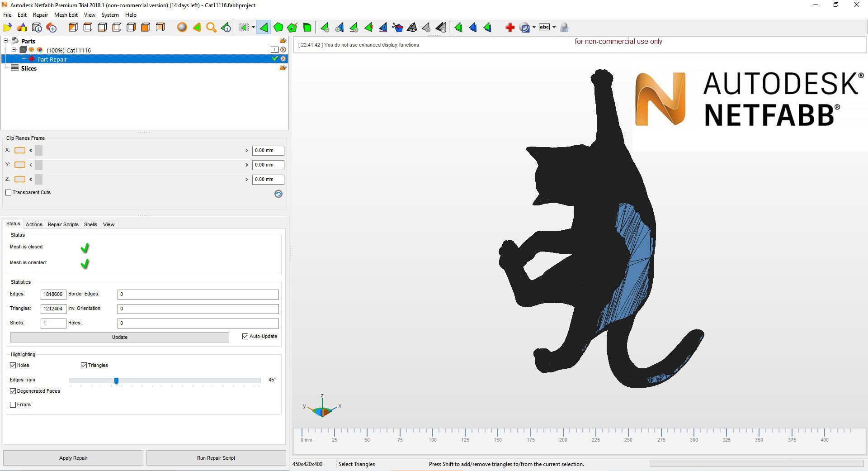Click the Apply Repair button
Image resolution: width=868 pixels, height=471 pixels.
click(73, 458)
